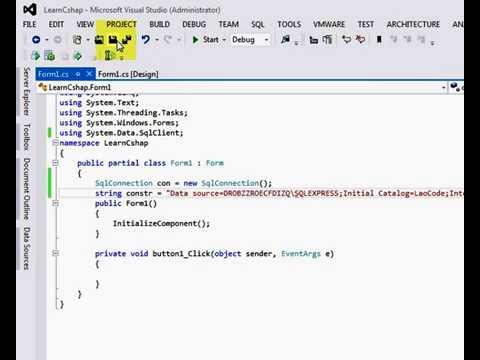This screenshot has height=360, width=480.
Task: Click the Open File folder icon
Action: (99, 40)
